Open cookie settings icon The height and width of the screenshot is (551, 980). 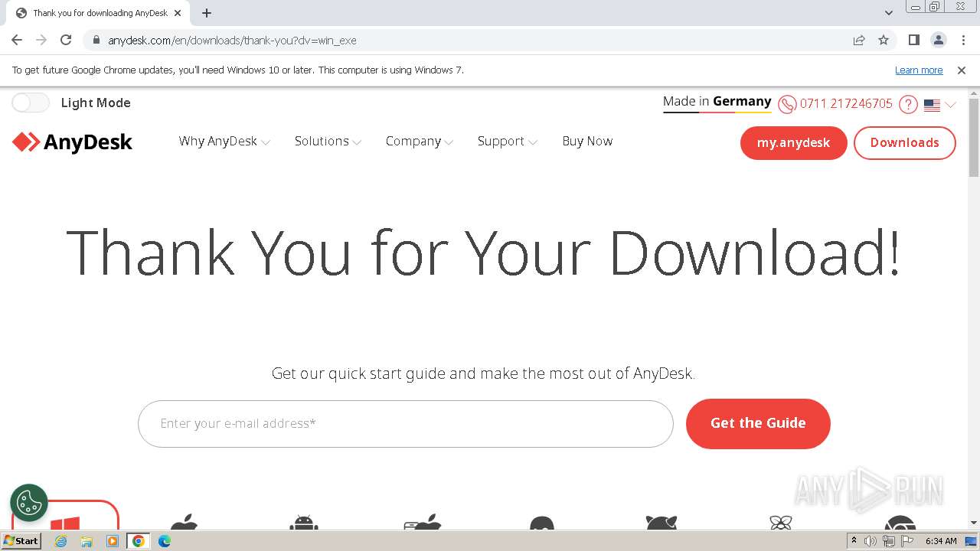[29, 503]
